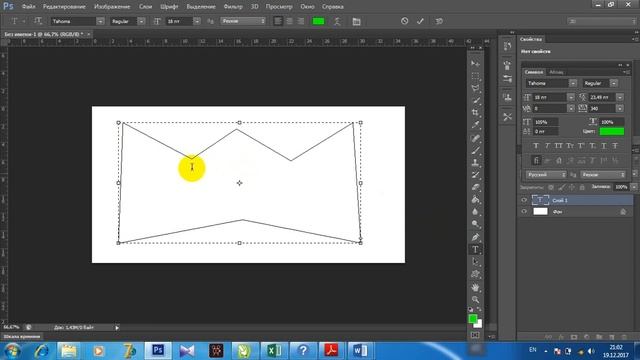Click text color swatch in options bar
This screenshot has height=360, width=640.
click(318, 21)
